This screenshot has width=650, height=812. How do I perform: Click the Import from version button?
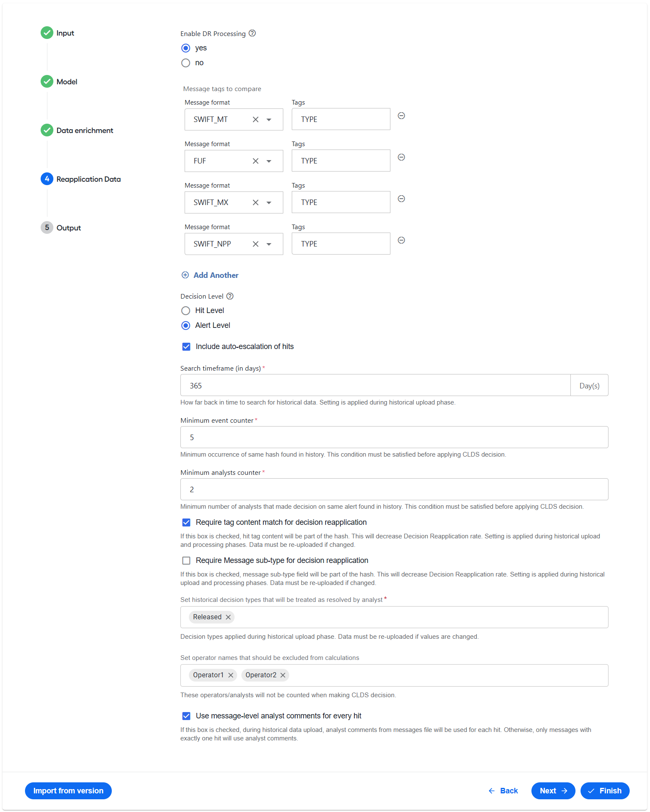pyautogui.click(x=68, y=791)
